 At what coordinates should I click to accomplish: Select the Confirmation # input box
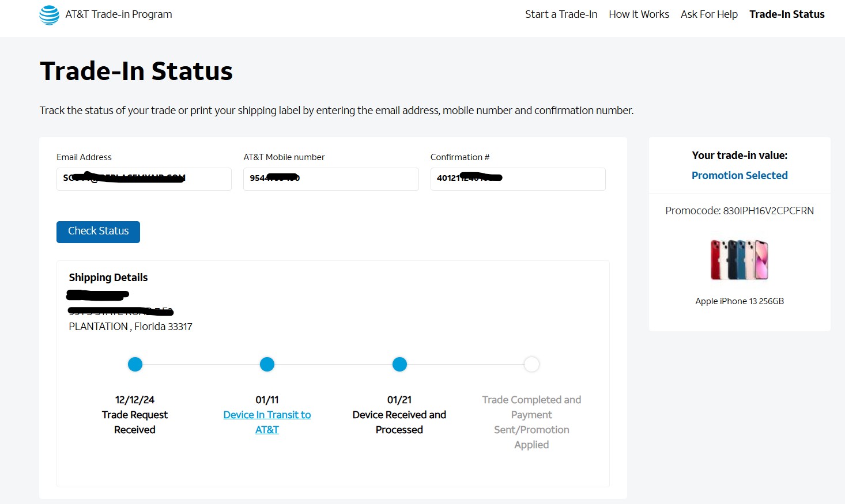tap(518, 179)
